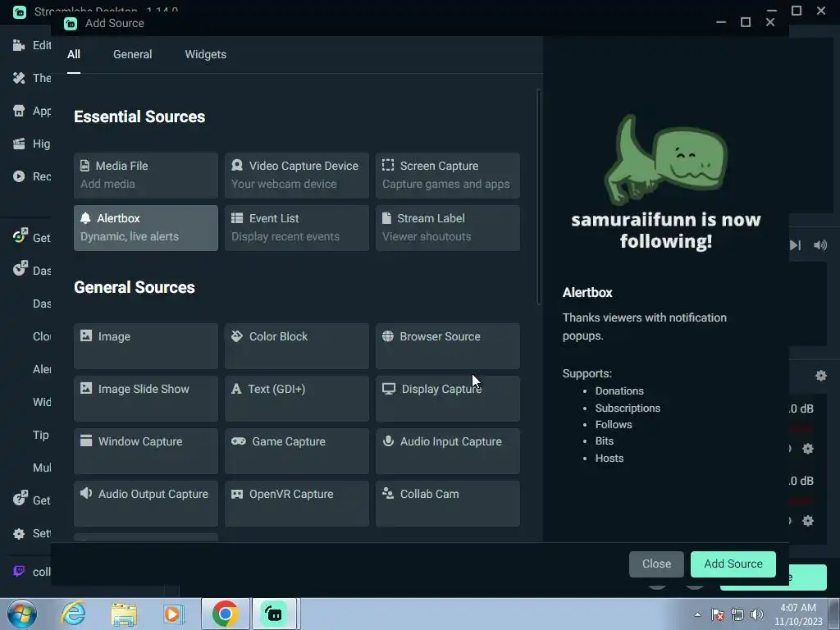Open audio source gear below second dB
Screen dimensions: 840x630
(808, 521)
